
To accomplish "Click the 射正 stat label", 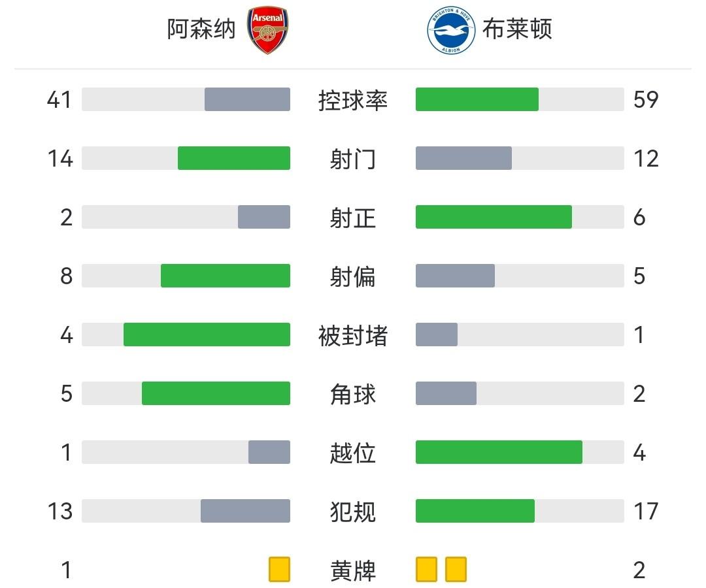I will coord(353,218).
